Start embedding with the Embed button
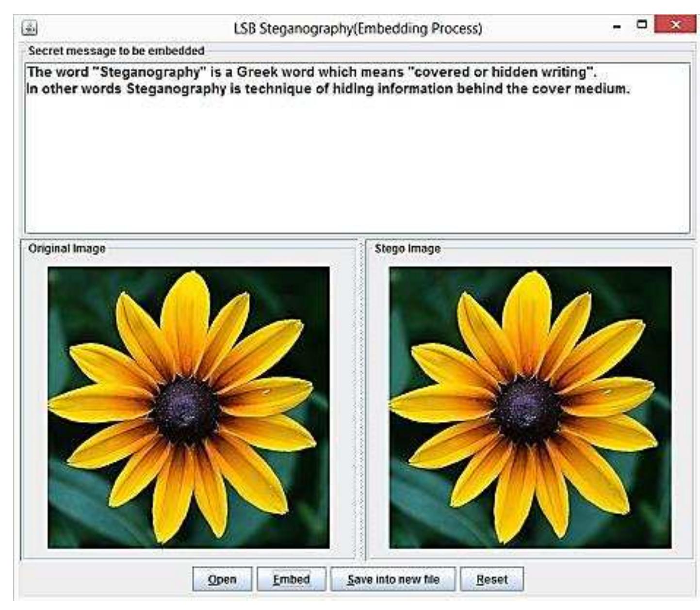This screenshot has width=700, height=610. [291, 579]
